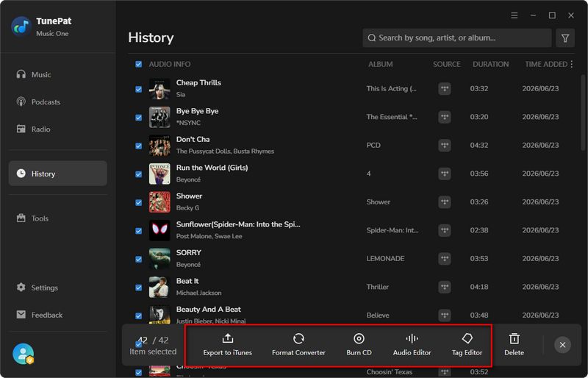Uncheck the Beat It checkbox
This screenshot has width=588, height=378.
[139, 288]
